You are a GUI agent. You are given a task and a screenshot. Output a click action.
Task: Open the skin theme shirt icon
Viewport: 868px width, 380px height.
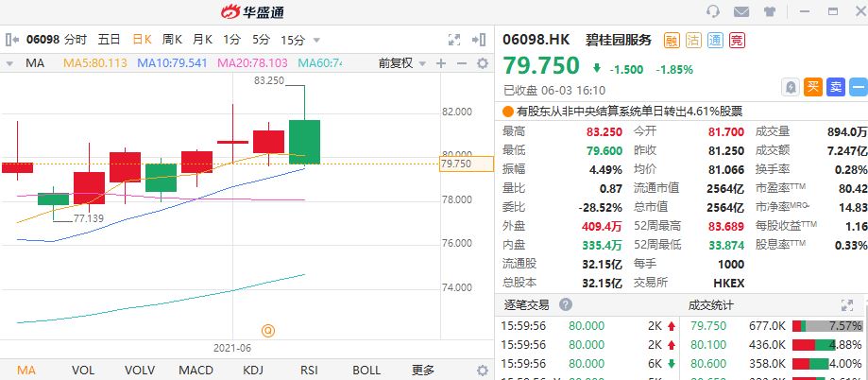pos(770,11)
